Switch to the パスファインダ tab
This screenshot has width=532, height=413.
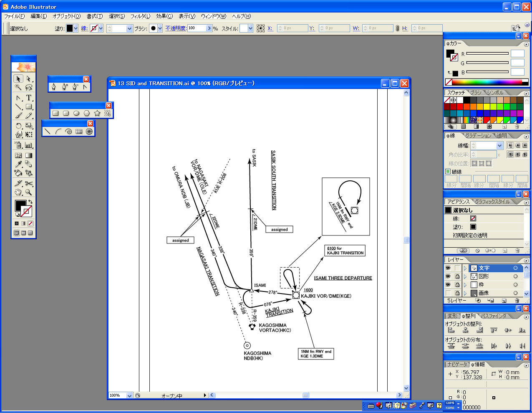tap(494, 316)
